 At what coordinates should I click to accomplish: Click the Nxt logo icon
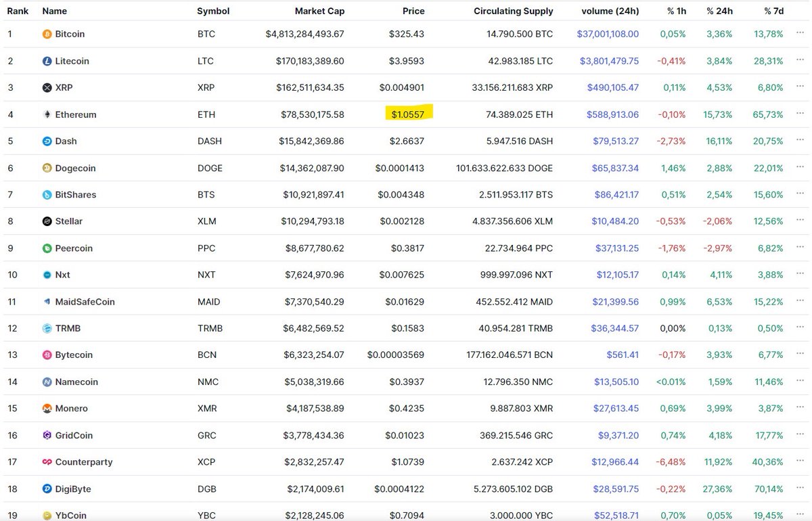(x=47, y=275)
